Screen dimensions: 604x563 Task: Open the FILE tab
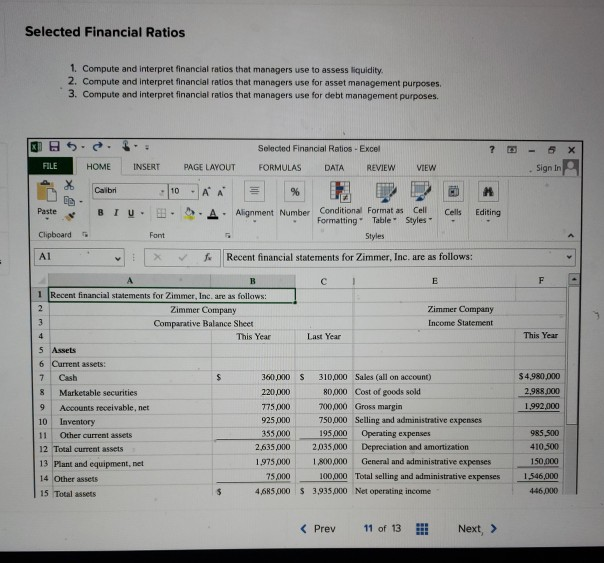point(50,166)
